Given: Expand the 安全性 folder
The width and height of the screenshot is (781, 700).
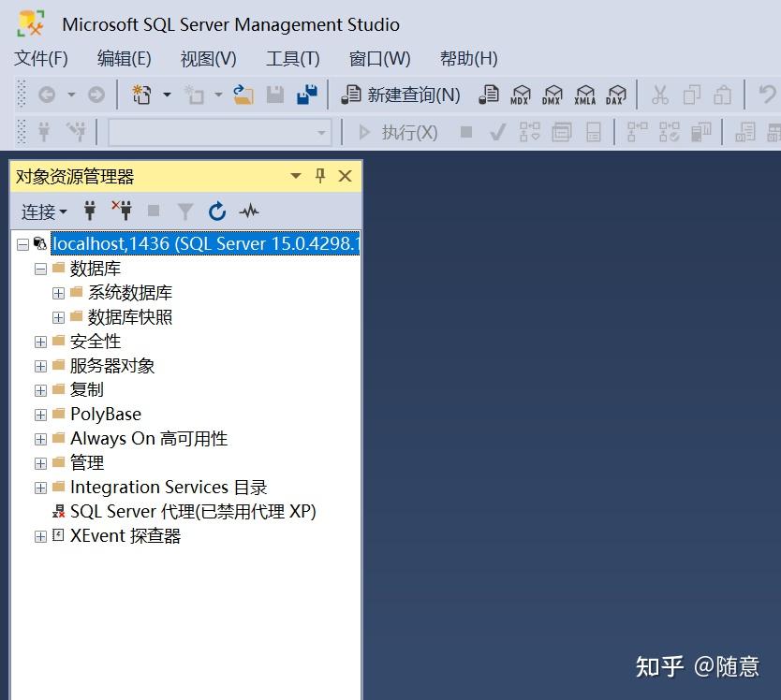Looking at the screenshot, I should (40, 342).
